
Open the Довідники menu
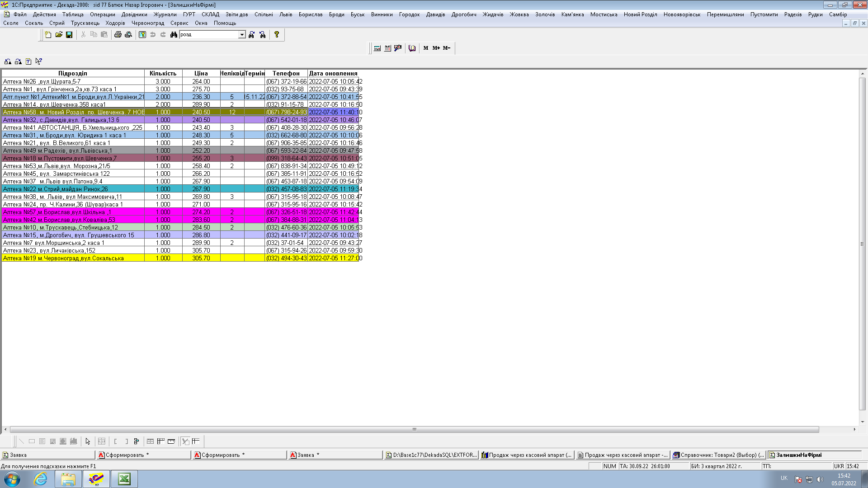coord(134,14)
